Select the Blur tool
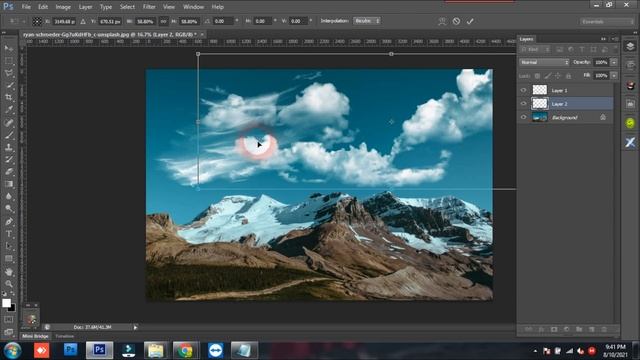This screenshot has height=360, width=640. click(9, 196)
